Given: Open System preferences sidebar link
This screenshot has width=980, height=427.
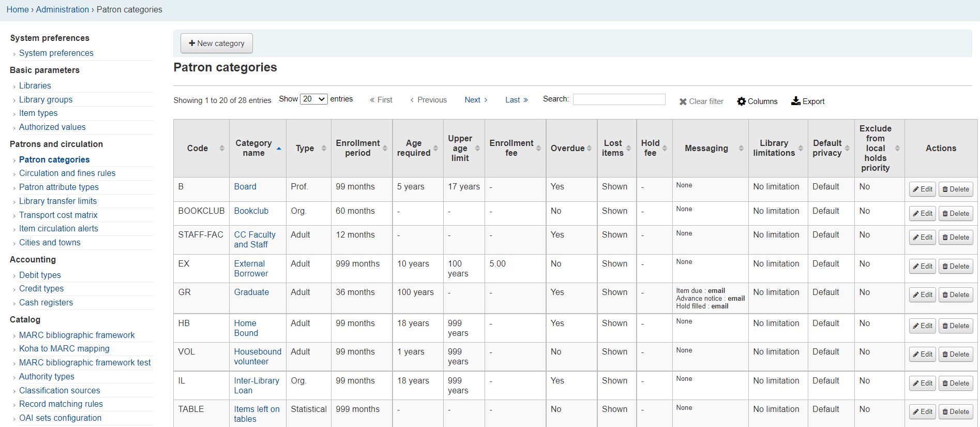Looking at the screenshot, I should [56, 53].
